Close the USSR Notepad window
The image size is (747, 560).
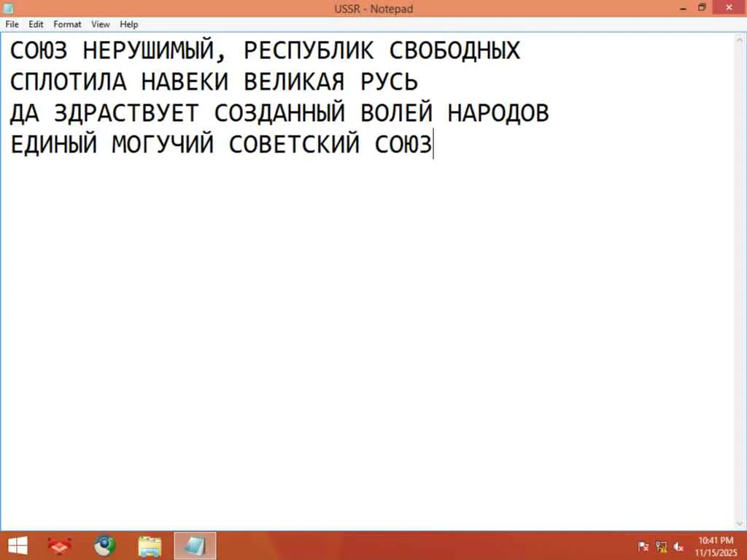pos(729,7)
